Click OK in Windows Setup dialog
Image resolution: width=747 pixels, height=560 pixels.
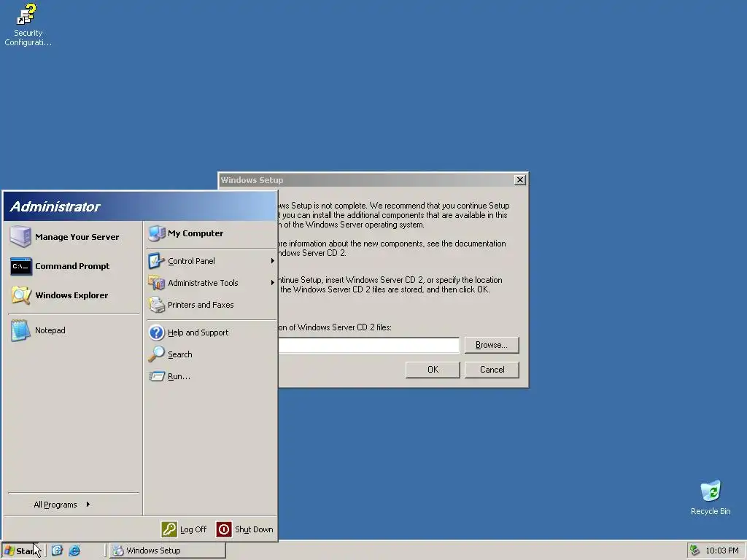point(433,370)
